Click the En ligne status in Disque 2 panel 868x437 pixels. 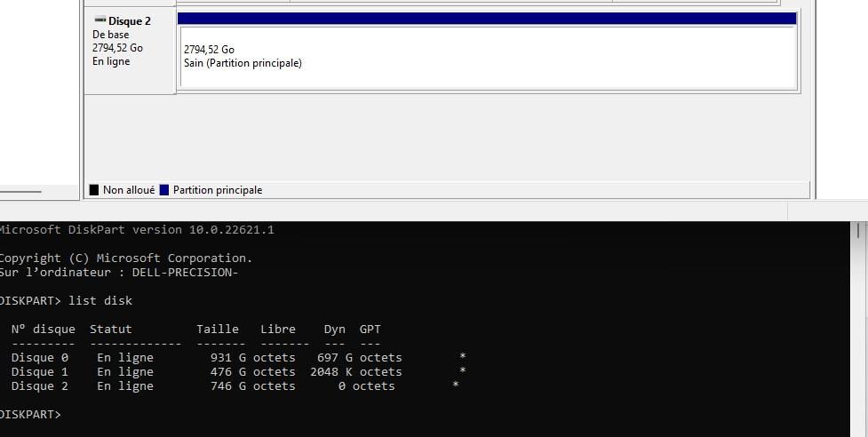pyautogui.click(x=111, y=61)
